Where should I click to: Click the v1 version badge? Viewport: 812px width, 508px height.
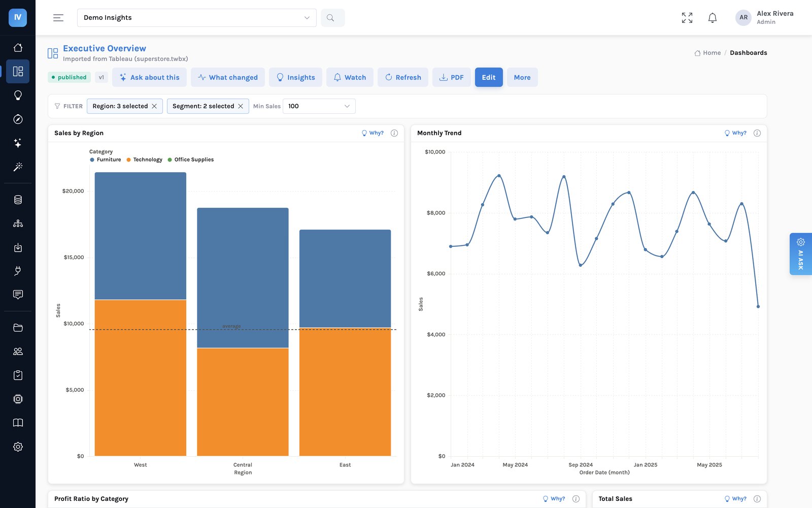101,77
